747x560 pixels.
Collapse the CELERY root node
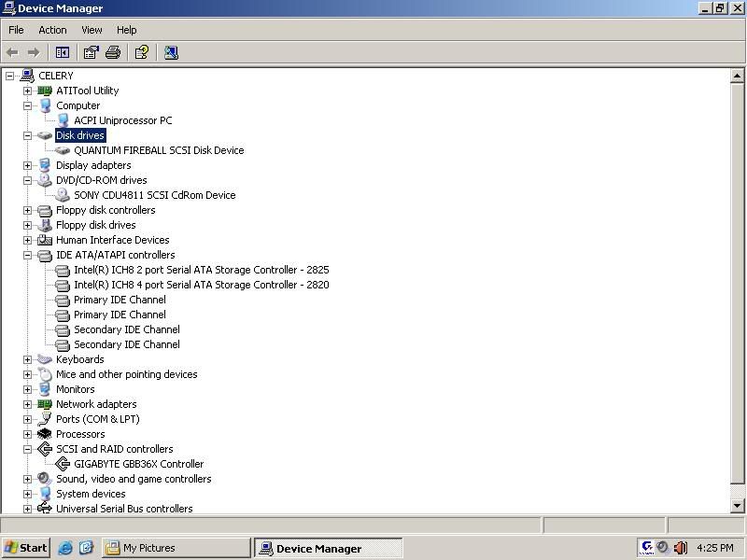10,76
